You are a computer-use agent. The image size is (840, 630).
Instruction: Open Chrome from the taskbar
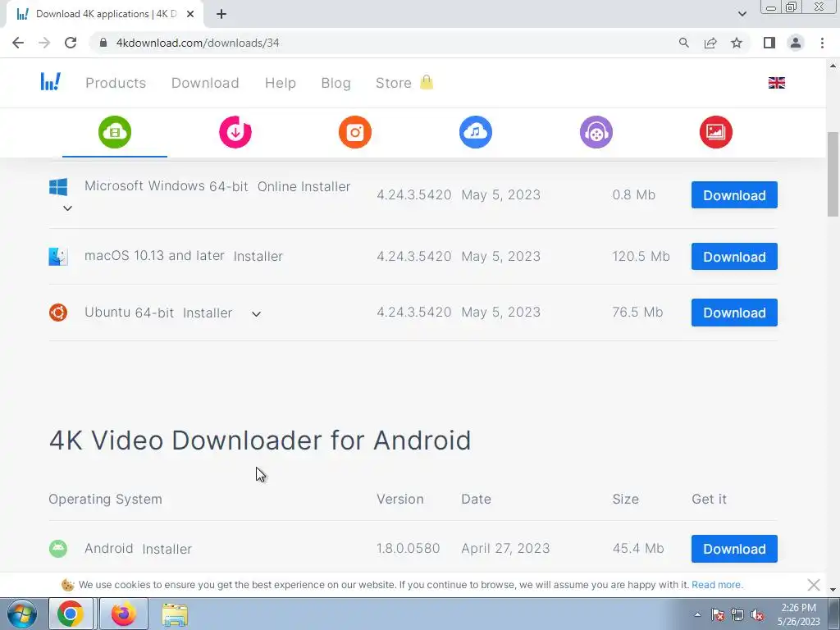click(71, 614)
